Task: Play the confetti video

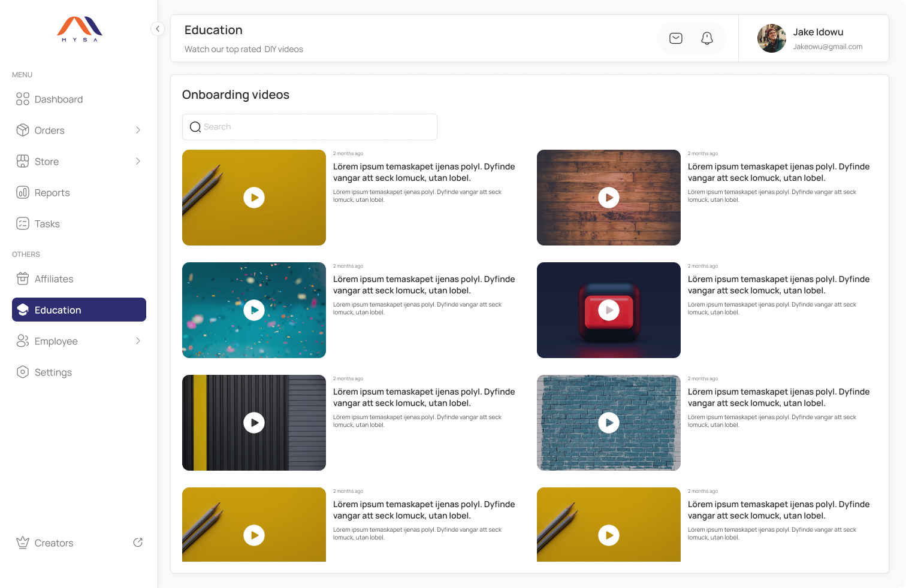Action: (x=254, y=310)
